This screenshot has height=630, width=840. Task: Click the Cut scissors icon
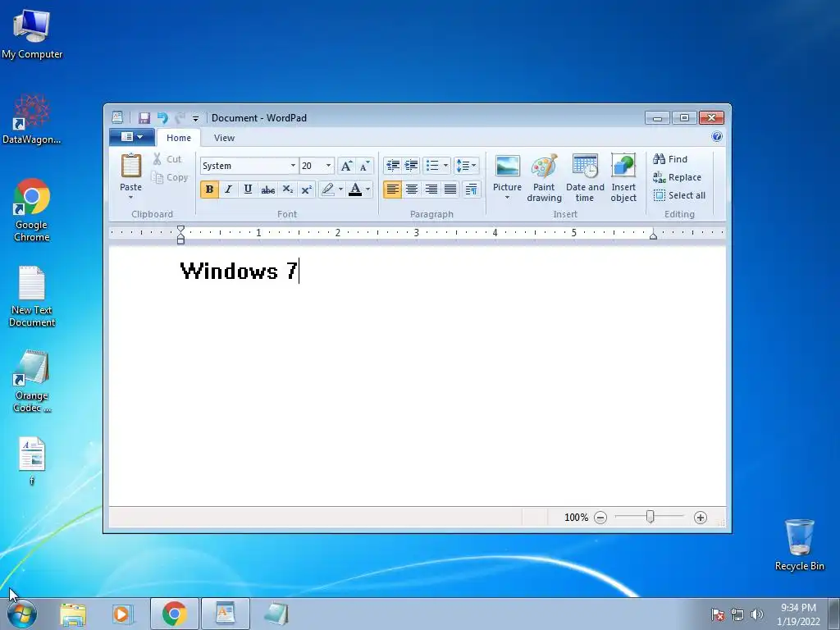157,159
